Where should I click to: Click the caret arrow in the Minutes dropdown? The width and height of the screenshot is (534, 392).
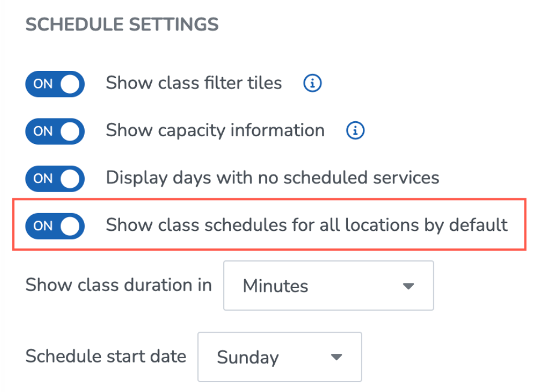408,286
